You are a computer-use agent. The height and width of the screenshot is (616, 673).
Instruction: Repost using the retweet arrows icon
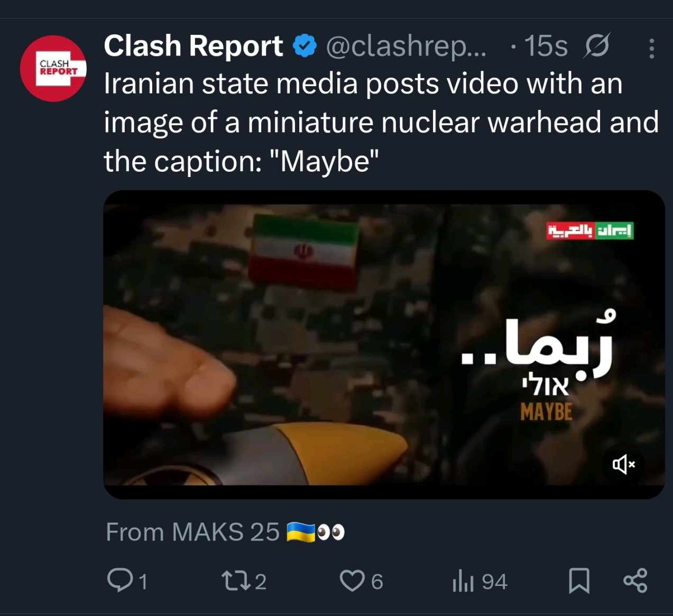point(236,581)
